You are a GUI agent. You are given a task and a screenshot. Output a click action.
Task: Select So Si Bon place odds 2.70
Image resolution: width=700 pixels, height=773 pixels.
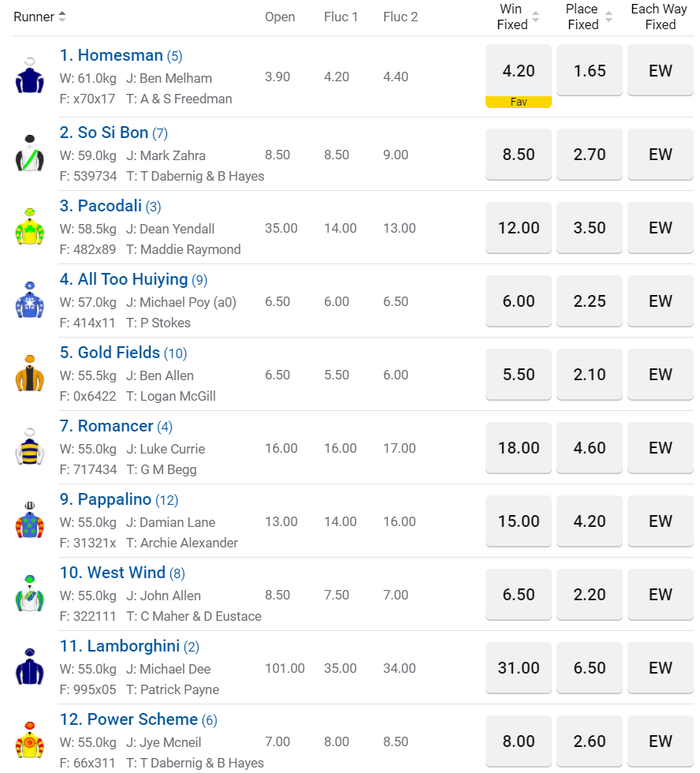pyautogui.click(x=590, y=155)
